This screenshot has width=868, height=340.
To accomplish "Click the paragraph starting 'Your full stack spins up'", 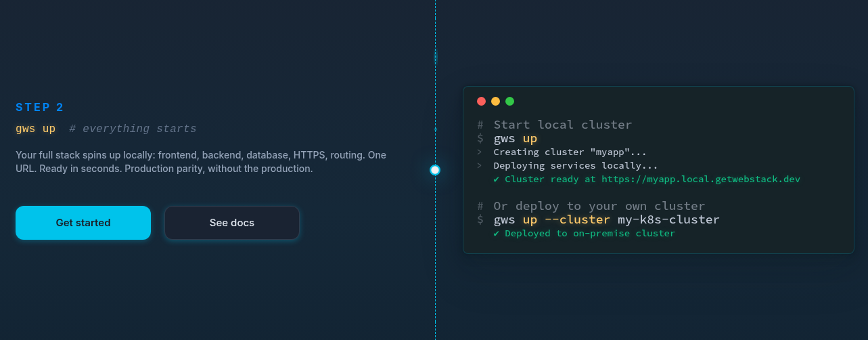I will click(201, 162).
